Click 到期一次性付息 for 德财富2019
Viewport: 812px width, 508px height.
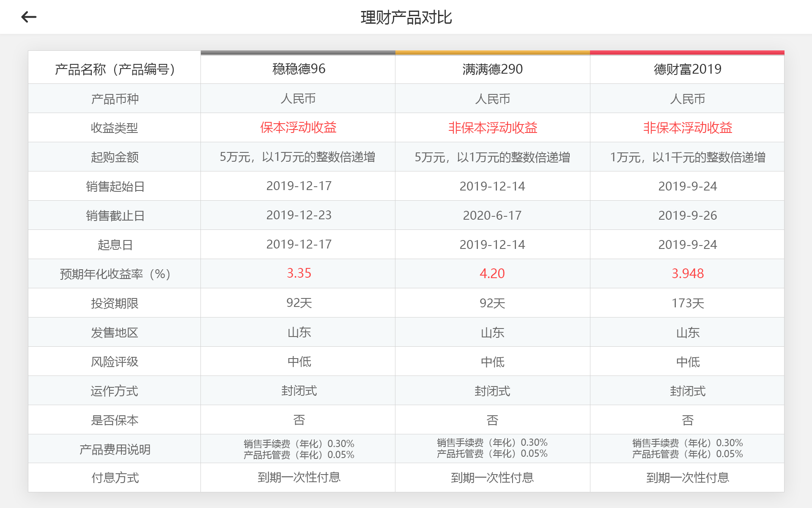pyautogui.click(x=687, y=478)
